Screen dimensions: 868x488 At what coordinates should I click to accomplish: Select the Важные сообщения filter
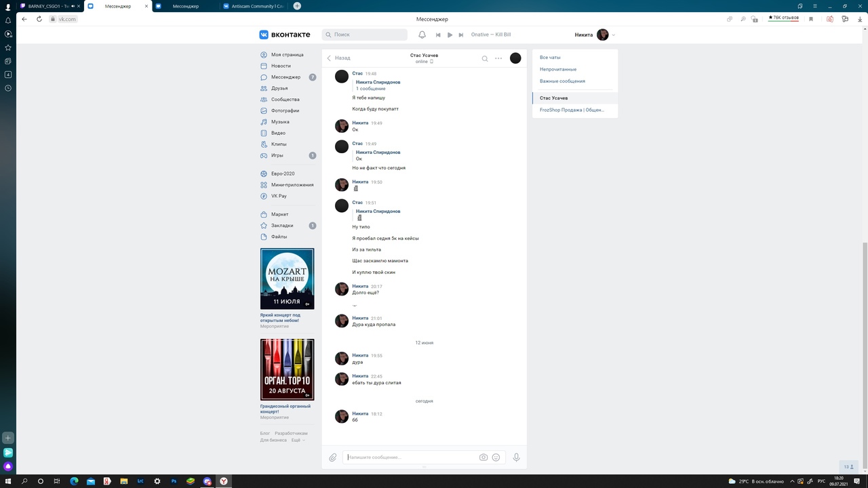point(562,81)
